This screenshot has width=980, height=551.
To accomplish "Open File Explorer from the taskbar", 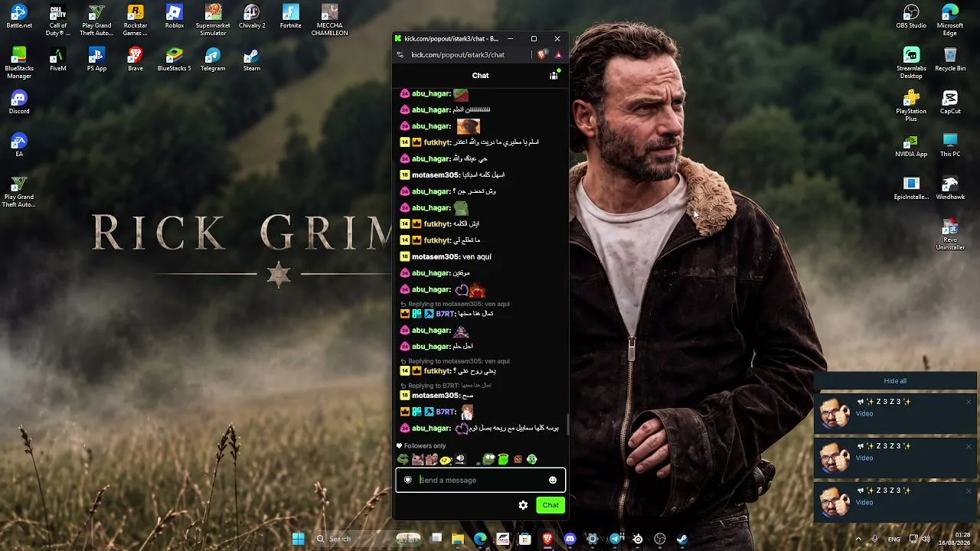I will pos(458,539).
